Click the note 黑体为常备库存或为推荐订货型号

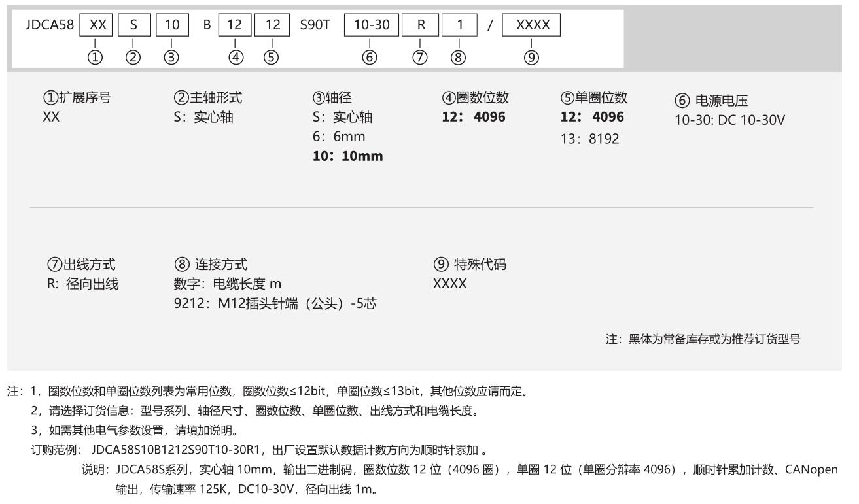[703, 339]
